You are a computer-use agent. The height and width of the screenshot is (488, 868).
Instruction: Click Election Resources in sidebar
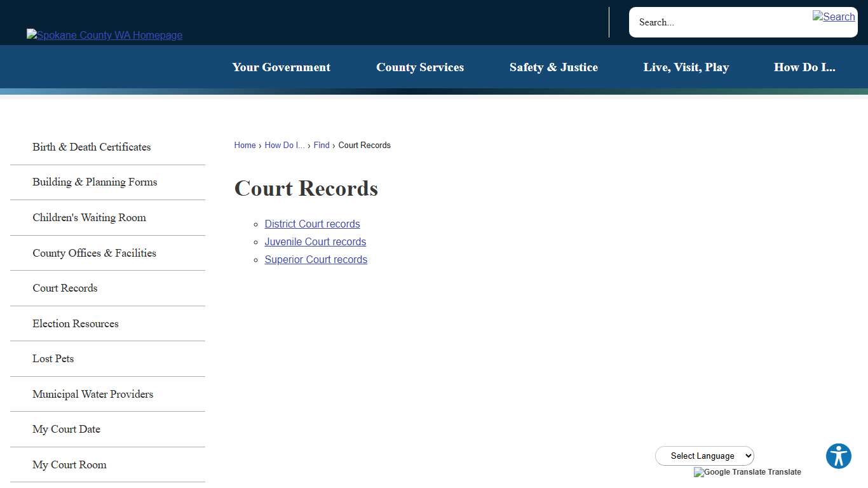pos(75,323)
